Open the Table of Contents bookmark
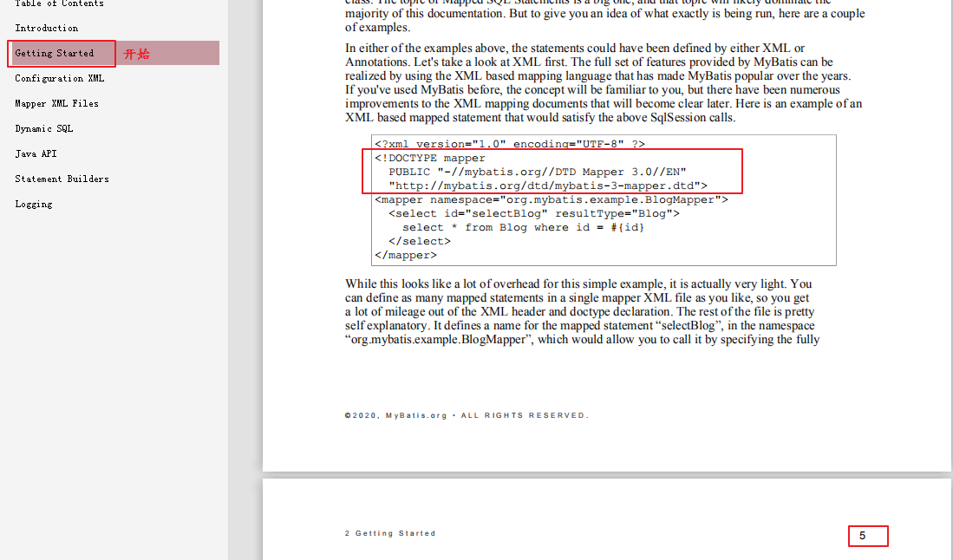This screenshot has width=953, height=560. 60,3
